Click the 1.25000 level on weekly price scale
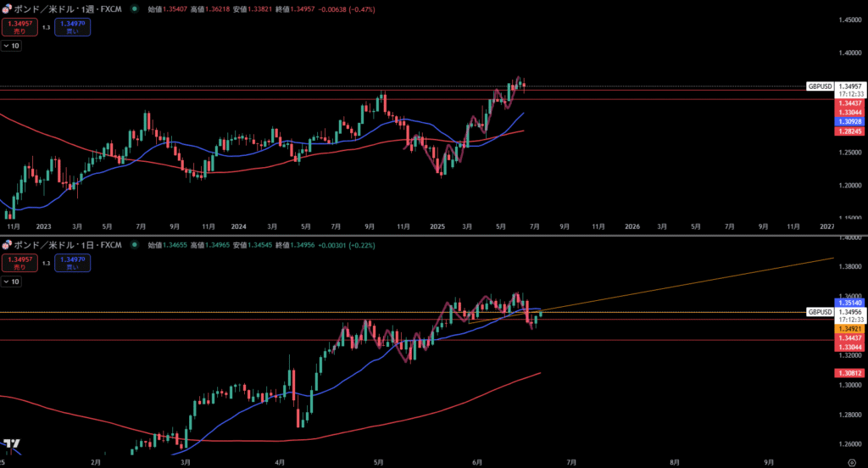868x468 pixels. point(849,153)
